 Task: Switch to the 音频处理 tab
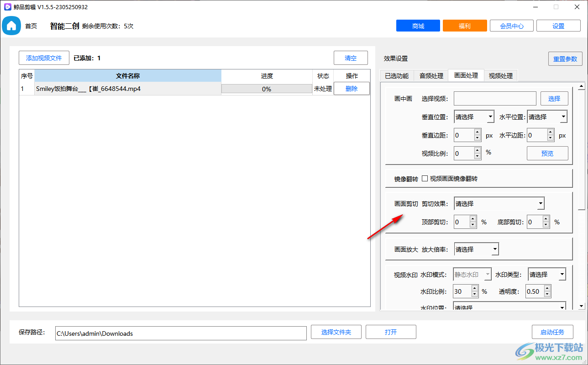[x=431, y=76]
